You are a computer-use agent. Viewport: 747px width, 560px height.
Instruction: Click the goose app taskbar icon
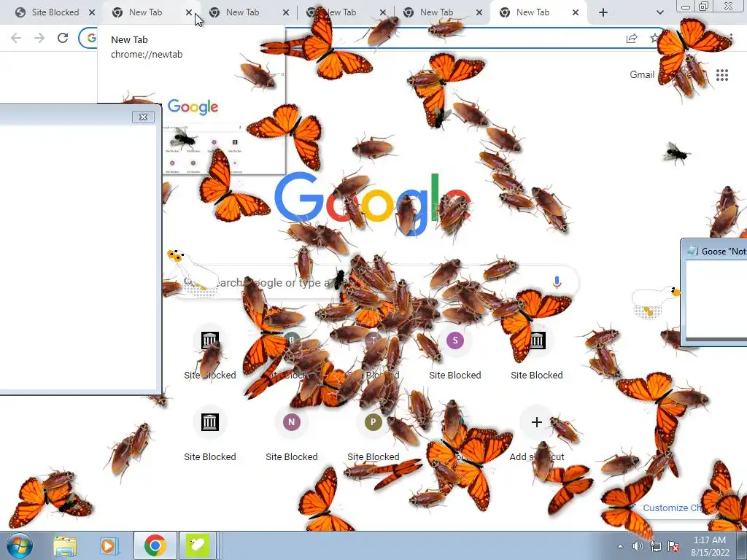[x=198, y=545]
